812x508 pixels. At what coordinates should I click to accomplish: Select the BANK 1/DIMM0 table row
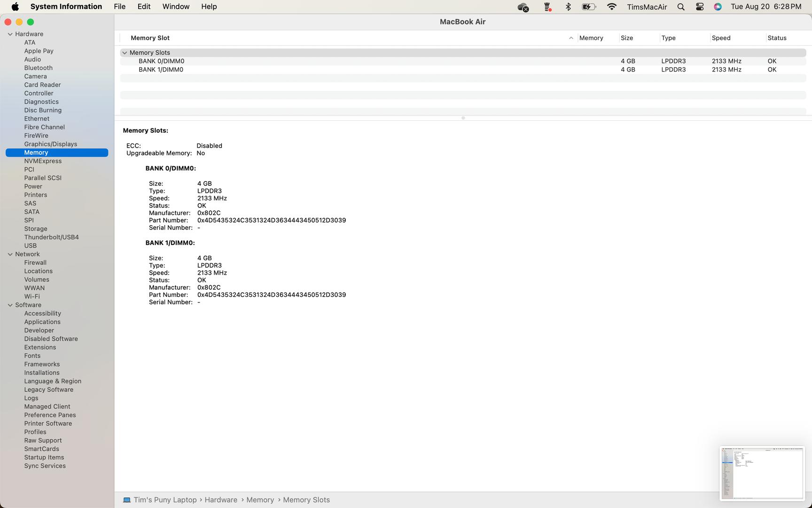[161, 70]
